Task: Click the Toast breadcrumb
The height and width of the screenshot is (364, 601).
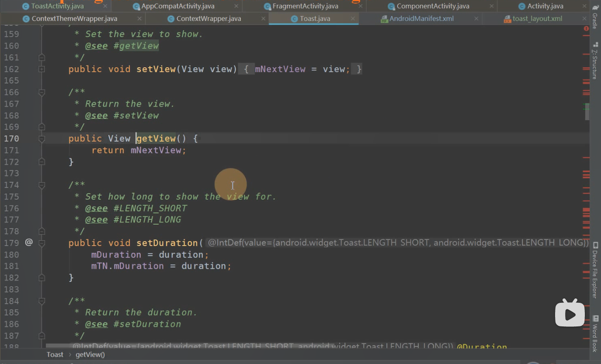Action: click(x=55, y=354)
